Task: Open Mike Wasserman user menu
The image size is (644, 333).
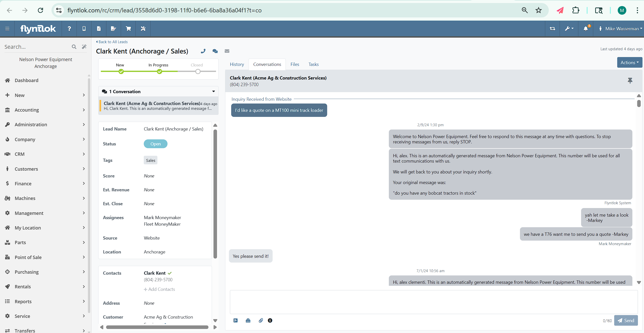Action: pyautogui.click(x=621, y=29)
